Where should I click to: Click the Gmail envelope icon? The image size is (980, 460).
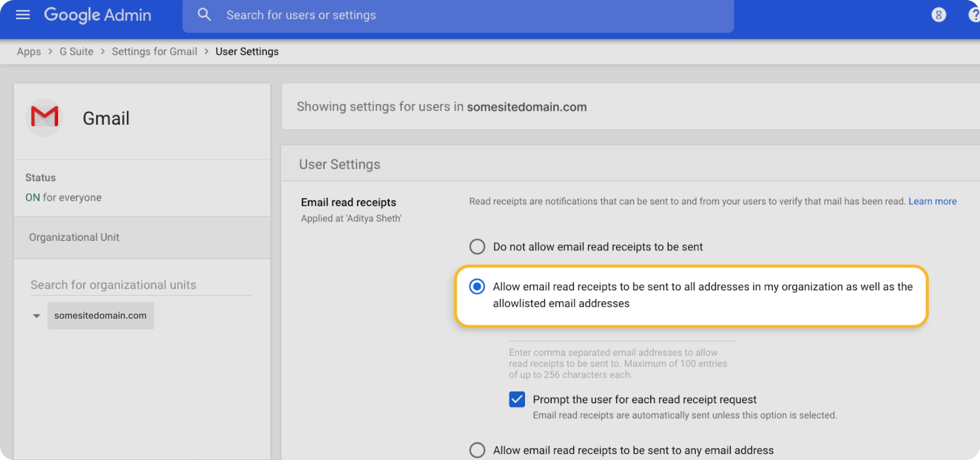coord(44,117)
